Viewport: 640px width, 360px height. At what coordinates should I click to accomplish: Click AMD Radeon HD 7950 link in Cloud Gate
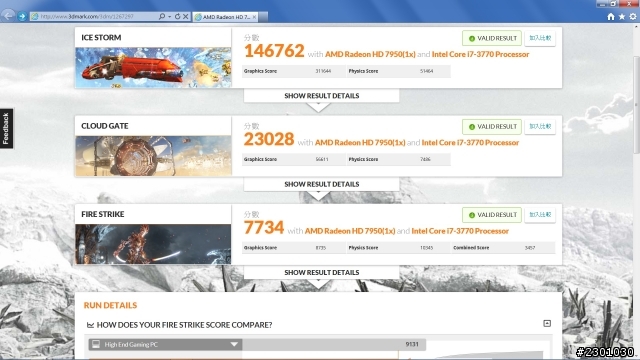point(360,142)
